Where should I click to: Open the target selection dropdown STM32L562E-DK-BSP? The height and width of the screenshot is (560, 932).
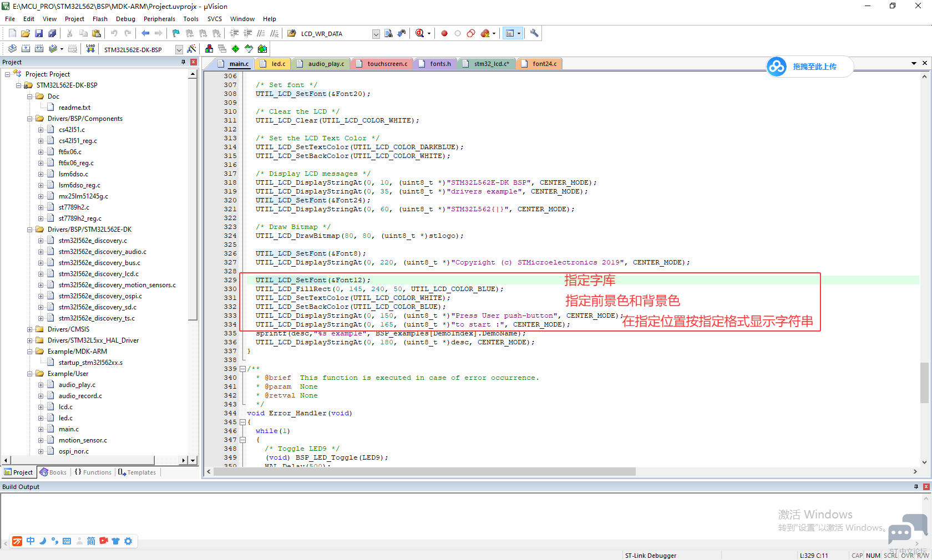(x=179, y=49)
